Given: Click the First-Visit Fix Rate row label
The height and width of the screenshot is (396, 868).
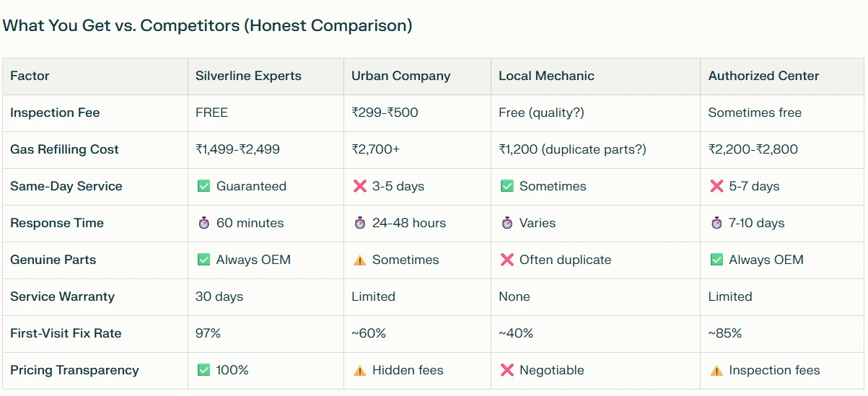Looking at the screenshot, I should pos(66,333).
